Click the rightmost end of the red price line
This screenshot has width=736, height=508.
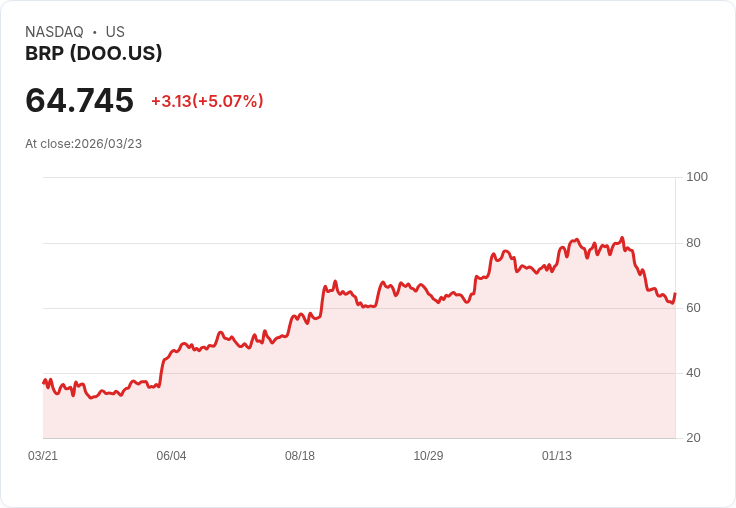(675, 294)
